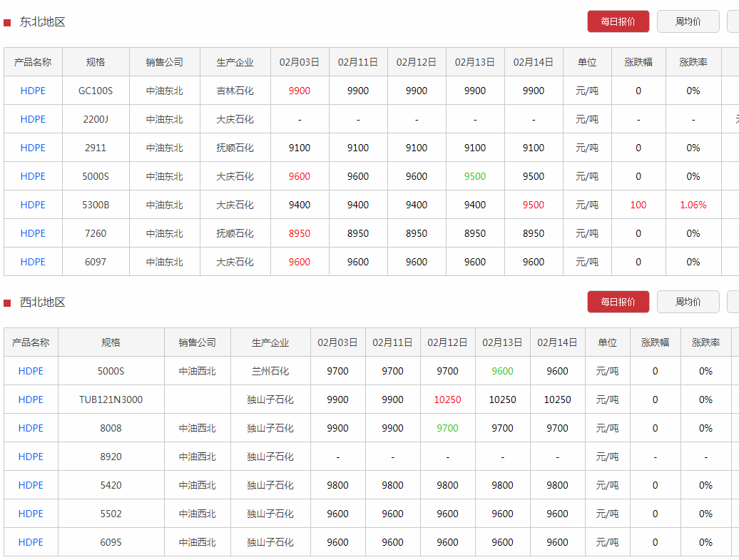Screen dimensions: 739x560
Task: Click the GC100S spec cell
Action: 95,91
